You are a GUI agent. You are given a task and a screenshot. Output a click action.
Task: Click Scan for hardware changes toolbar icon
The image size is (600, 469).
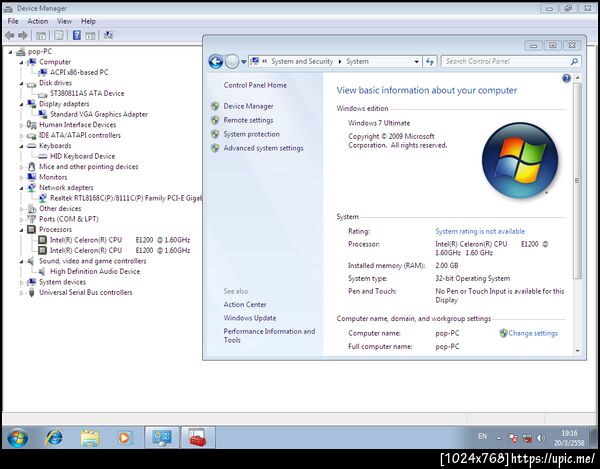108,36
